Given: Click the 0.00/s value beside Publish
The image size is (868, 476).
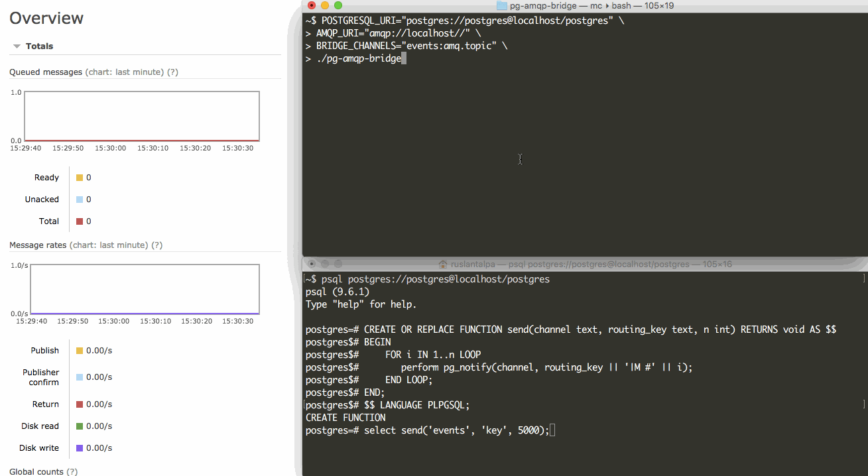Looking at the screenshot, I should click(x=99, y=351).
